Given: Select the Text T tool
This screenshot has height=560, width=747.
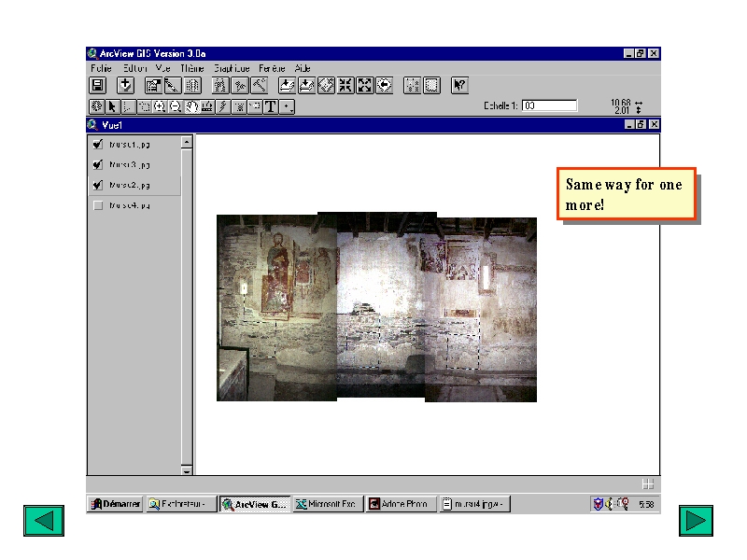Looking at the screenshot, I should [271, 106].
